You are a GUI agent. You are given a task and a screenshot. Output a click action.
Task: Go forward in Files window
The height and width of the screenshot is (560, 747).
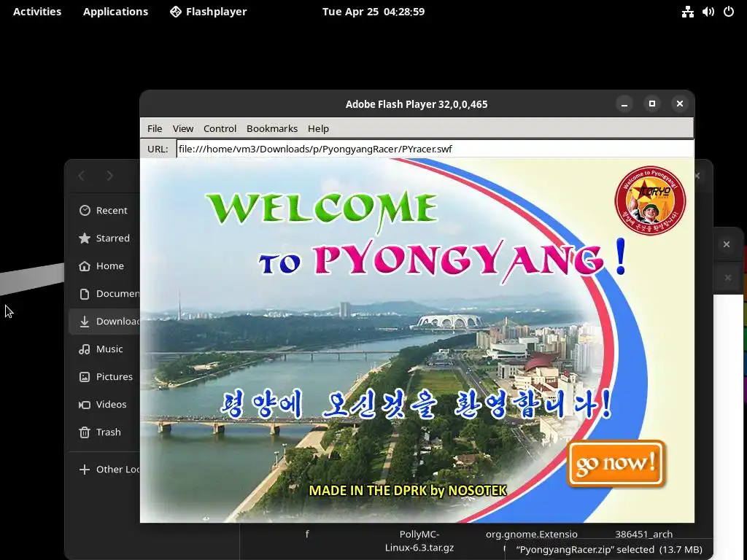pos(109,176)
